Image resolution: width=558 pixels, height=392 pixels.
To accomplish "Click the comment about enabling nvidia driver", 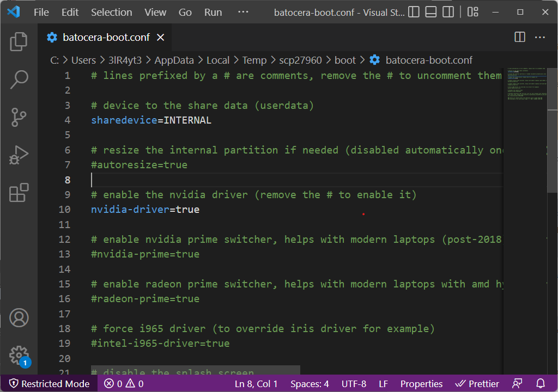I will [254, 194].
